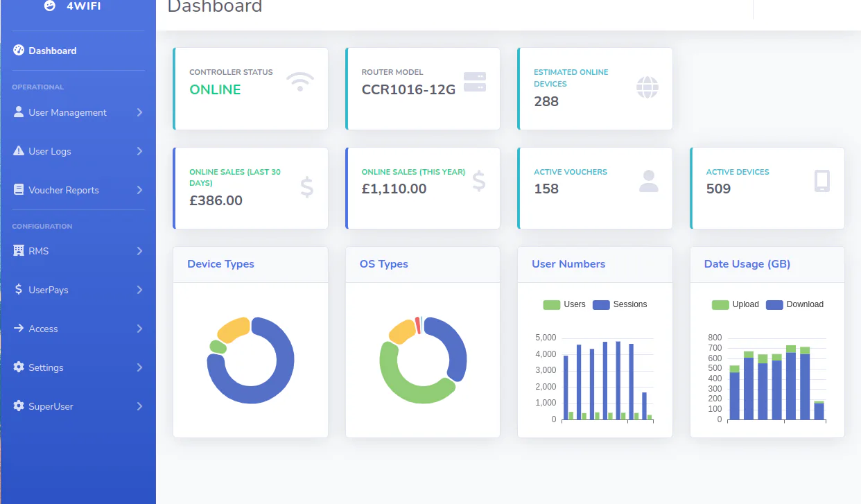
Task: Click the OS Types card title
Action: (x=383, y=264)
